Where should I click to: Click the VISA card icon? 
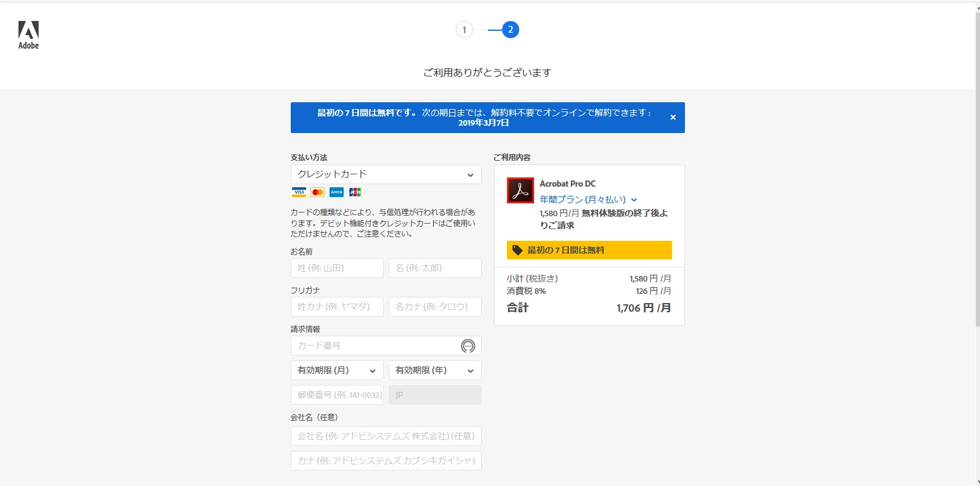(x=299, y=192)
